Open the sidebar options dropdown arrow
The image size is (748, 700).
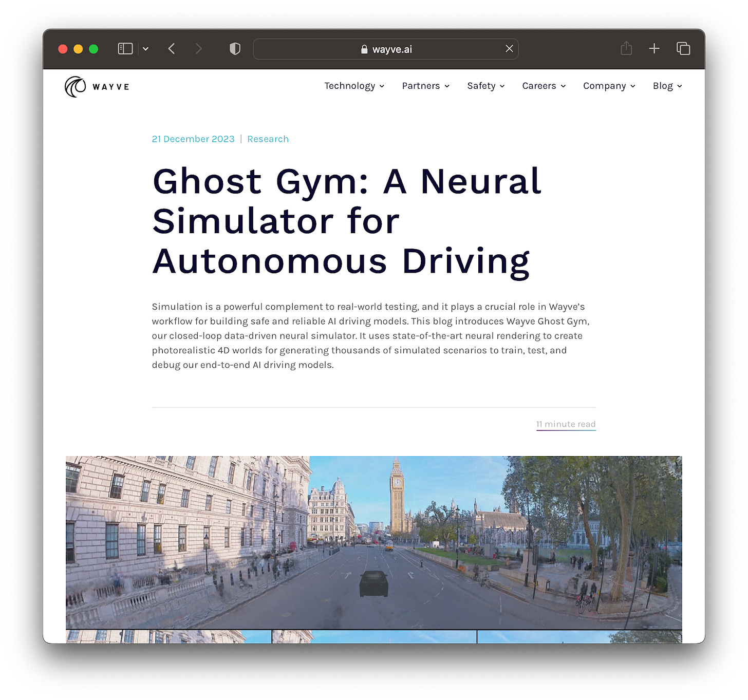146,49
